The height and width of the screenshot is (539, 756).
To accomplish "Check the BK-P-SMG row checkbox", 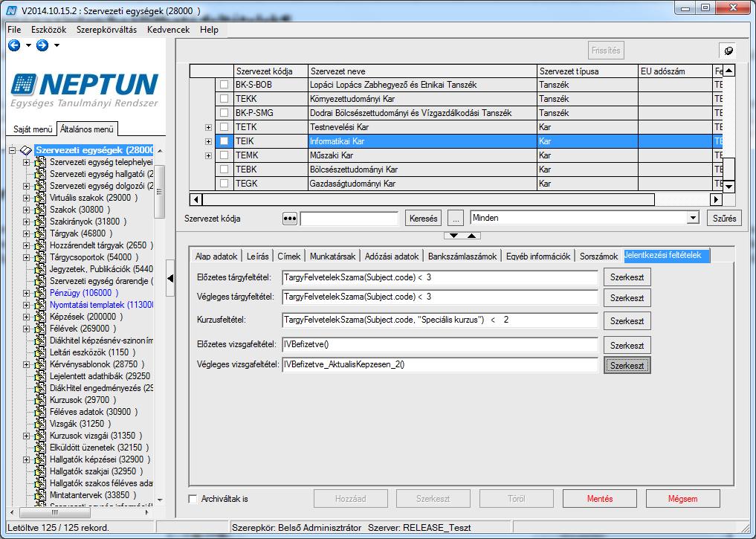I will [224, 113].
